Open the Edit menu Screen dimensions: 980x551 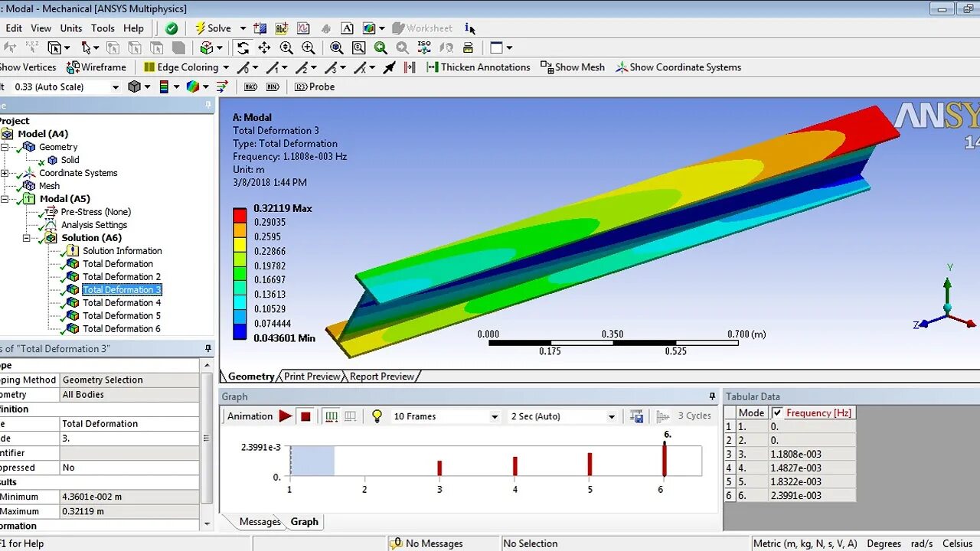click(14, 28)
